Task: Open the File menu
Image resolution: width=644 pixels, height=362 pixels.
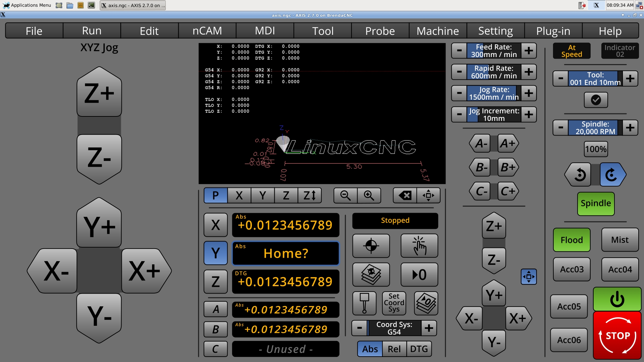Action: point(34,31)
